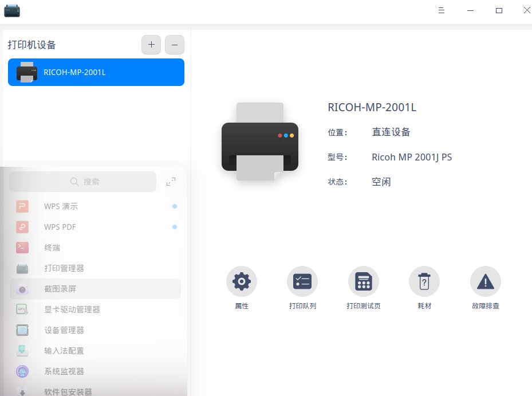Open the troubleshooting (故障排查) warning icon
This screenshot has width=532, height=396.
click(485, 281)
